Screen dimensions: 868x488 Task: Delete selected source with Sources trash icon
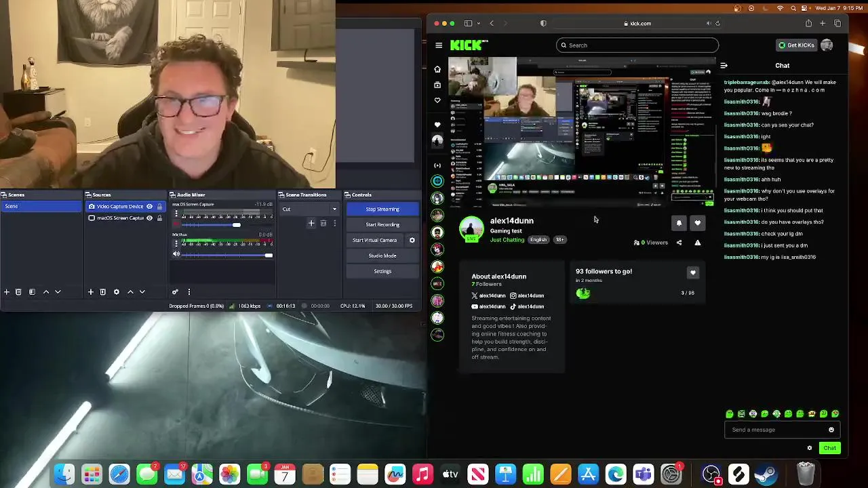click(x=103, y=291)
